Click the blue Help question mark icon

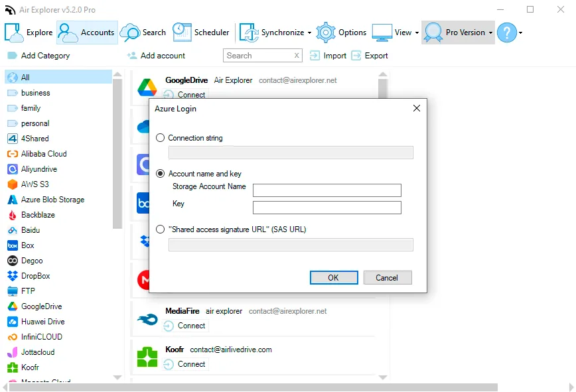pos(507,33)
